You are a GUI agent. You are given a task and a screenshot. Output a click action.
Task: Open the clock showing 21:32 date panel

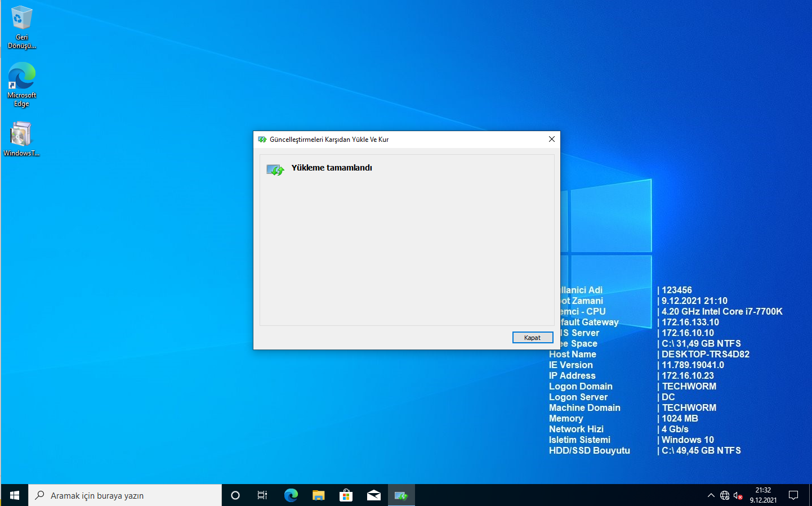pyautogui.click(x=763, y=495)
